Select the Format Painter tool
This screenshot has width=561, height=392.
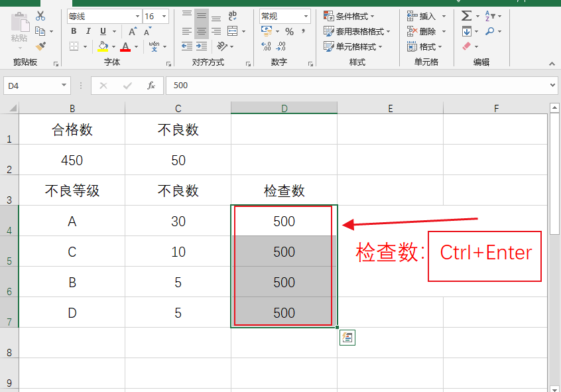pyautogui.click(x=41, y=45)
